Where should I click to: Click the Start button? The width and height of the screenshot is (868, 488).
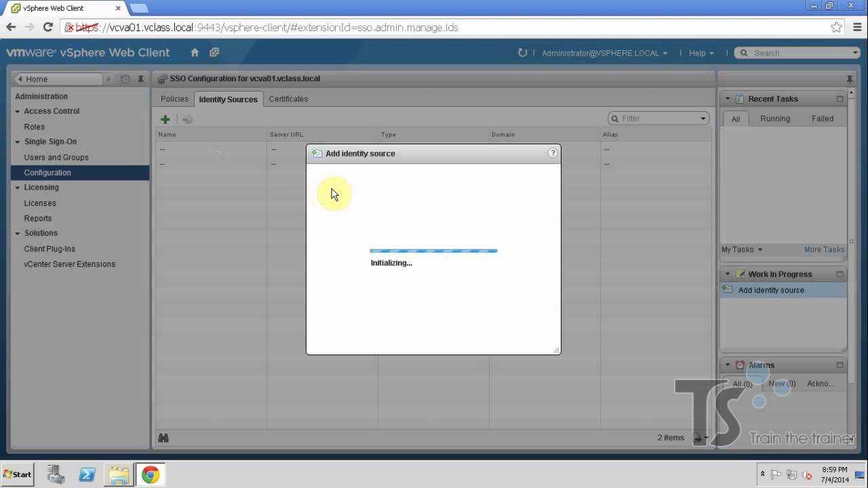(18, 474)
